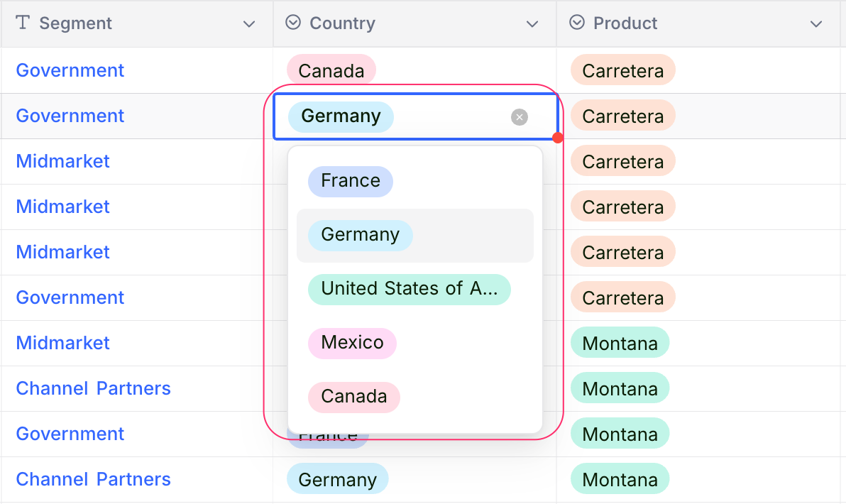The width and height of the screenshot is (846, 504).
Task: Click inside the active Country cell input
Action: click(x=451, y=116)
